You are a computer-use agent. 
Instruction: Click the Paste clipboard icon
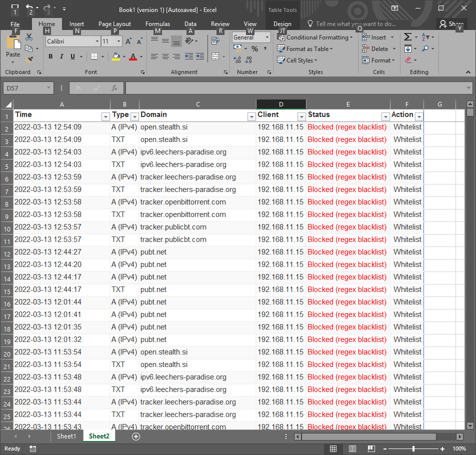click(13, 42)
